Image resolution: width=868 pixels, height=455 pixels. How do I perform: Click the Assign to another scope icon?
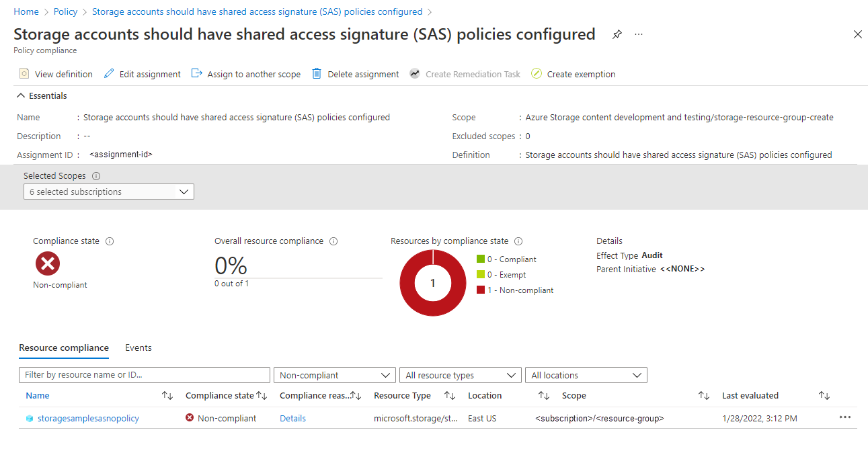click(x=197, y=74)
